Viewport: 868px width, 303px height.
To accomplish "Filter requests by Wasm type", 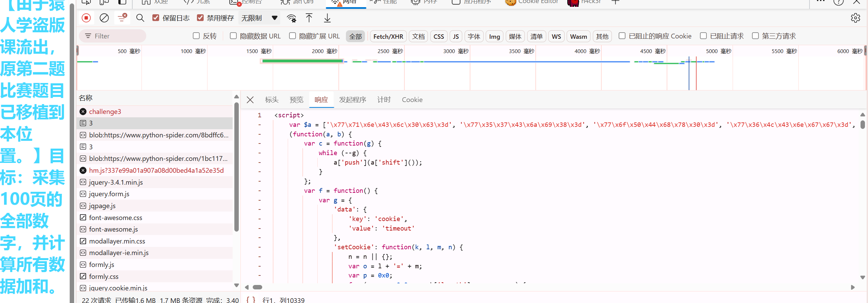I will (579, 36).
